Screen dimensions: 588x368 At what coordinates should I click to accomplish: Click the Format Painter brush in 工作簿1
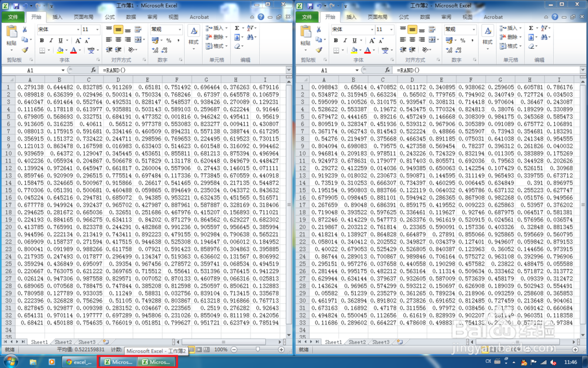coord(25,49)
